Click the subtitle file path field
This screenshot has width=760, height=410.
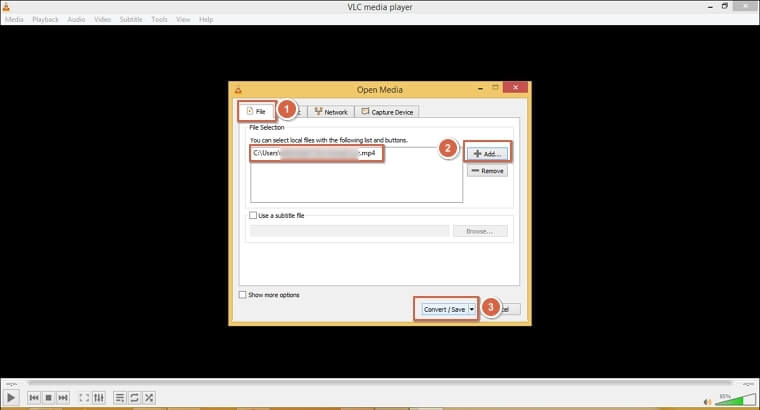tap(349, 231)
